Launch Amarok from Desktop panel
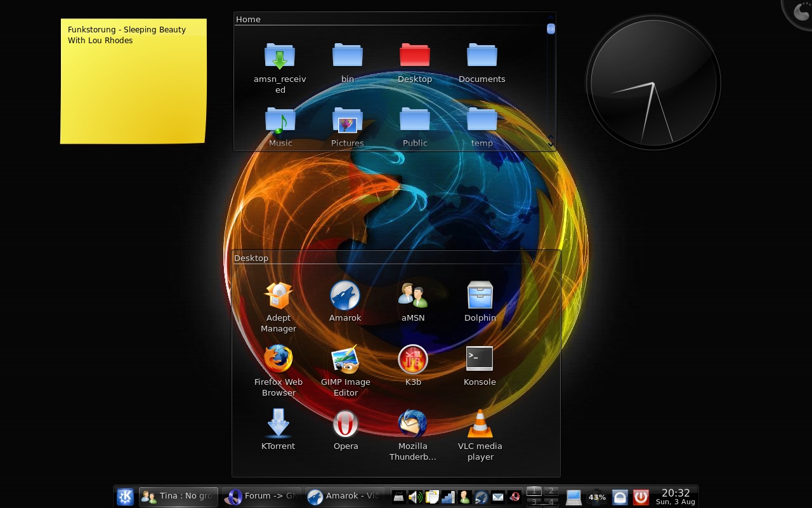Screen dimensions: 812x508 tap(345, 302)
